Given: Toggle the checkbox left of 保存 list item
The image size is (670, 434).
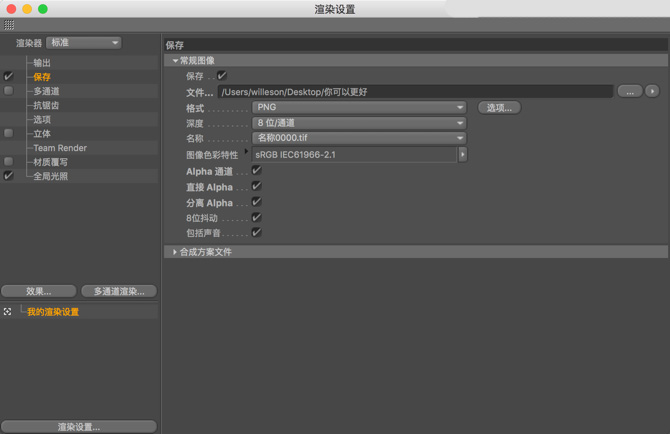Looking at the screenshot, I should tap(8, 76).
